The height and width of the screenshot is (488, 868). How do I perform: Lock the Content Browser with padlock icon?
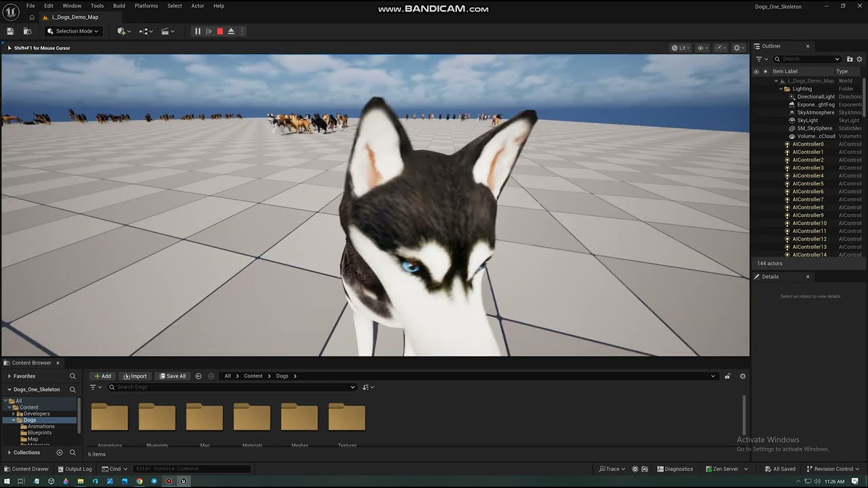(728, 376)
